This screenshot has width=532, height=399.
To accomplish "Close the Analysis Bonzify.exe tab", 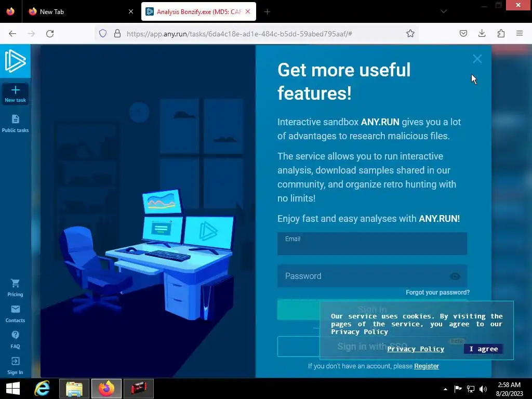I will [x=248, y=11].
